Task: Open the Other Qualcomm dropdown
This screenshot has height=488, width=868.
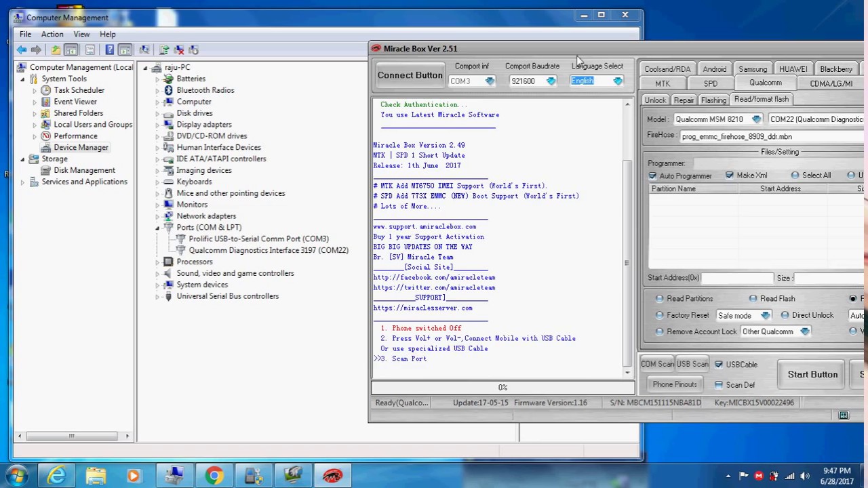Action: (775, 332)
